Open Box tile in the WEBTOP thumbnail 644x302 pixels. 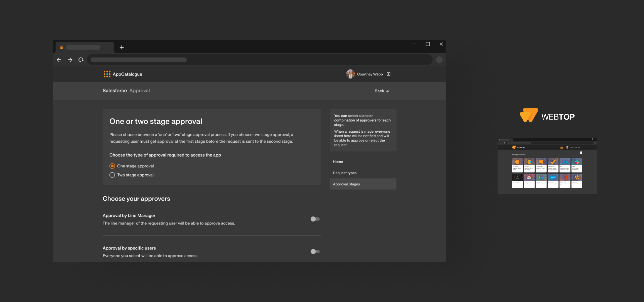pos(565,165)
